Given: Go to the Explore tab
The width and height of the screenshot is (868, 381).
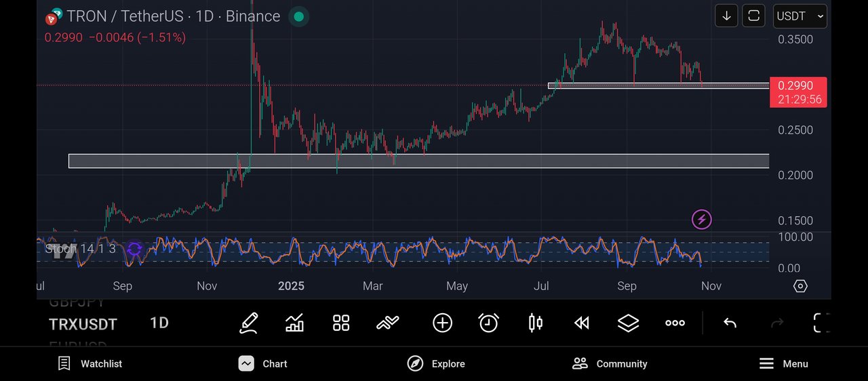Looking at the screenshot, I should [436, 364].
